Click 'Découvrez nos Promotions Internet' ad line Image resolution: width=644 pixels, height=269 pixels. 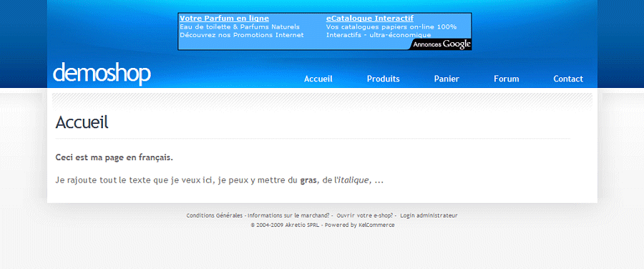(242, 35)
